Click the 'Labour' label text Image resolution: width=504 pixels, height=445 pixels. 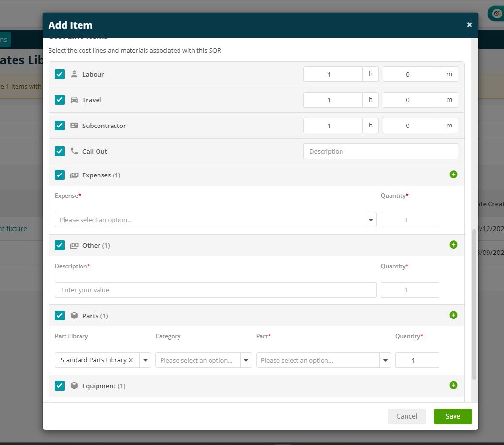[x=93, y=74]
